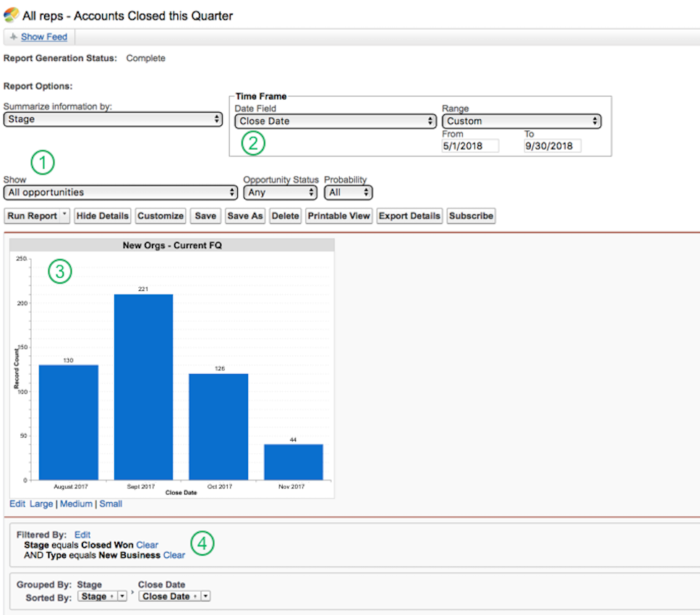This screenshot has width=700, height=615.
Task: Click the Printable View button
Action: coord(339,216)
